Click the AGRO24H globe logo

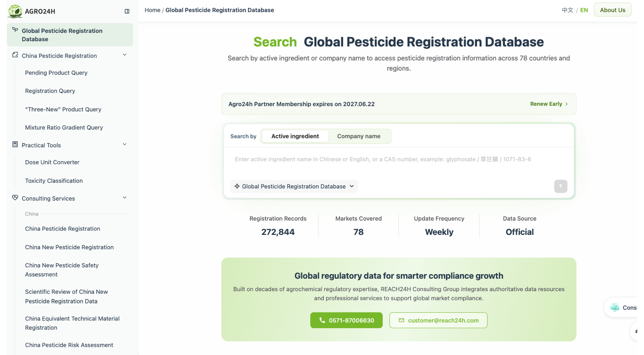click(15, 11)
